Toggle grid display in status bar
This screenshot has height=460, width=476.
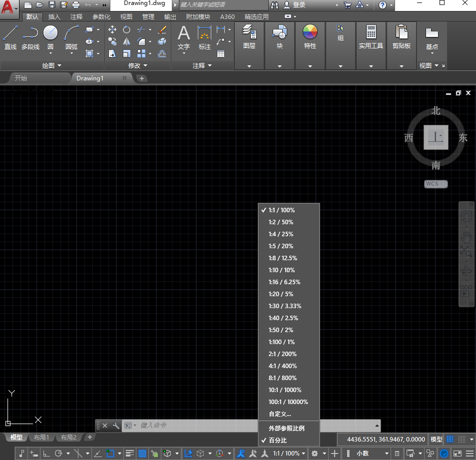(x=450, y=439)
